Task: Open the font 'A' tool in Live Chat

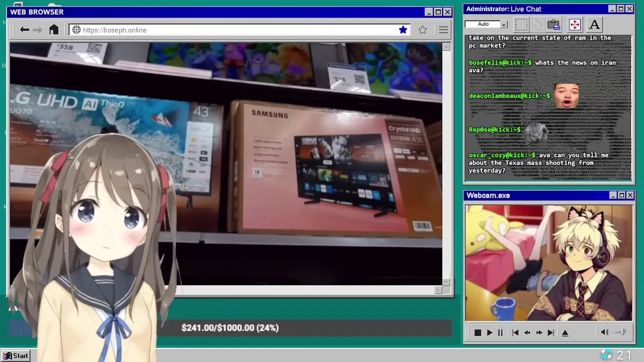Action: pos(594,24)
